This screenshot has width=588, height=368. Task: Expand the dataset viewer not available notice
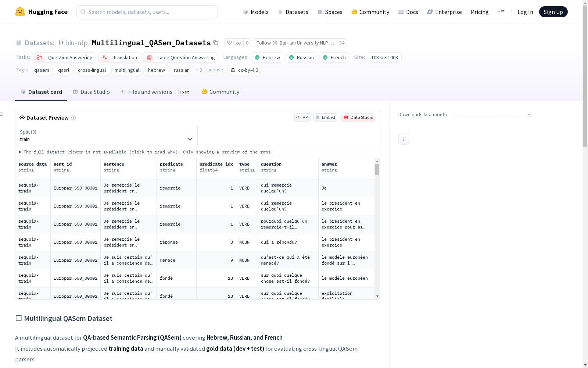pos(146,152)
